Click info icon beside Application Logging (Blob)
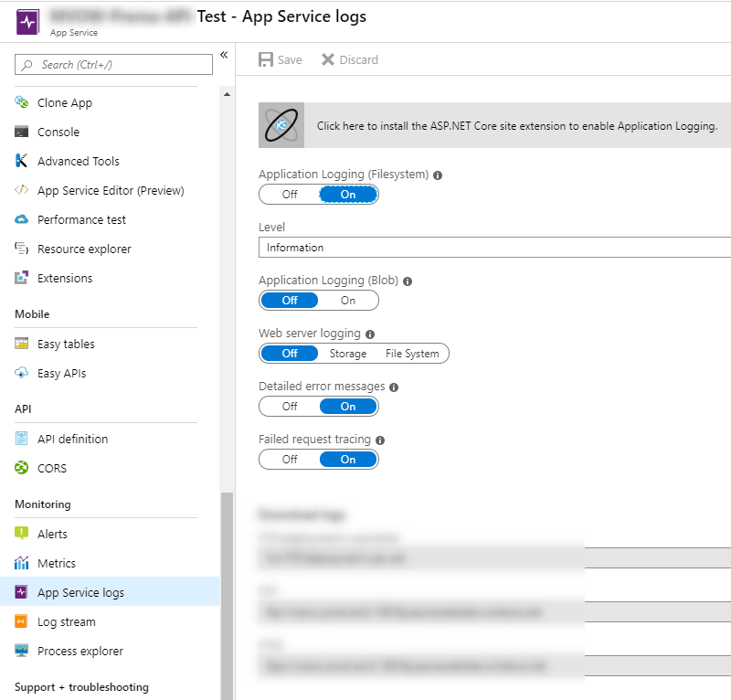Image resolution: width=731 pixels, height=700 pixels. (x=408, y=281)
